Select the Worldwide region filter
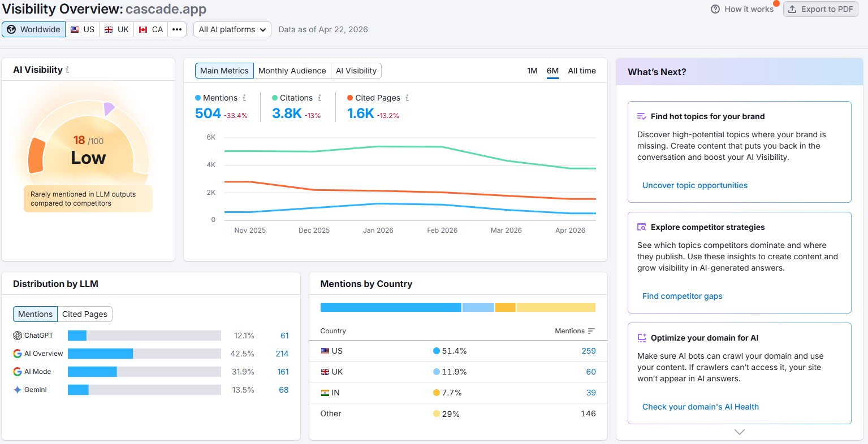The image size is (868, 444). pyautogui.click(x=33, y=29)
